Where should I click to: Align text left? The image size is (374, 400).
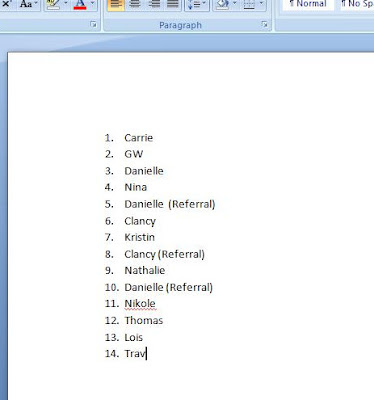pos(116,4)
